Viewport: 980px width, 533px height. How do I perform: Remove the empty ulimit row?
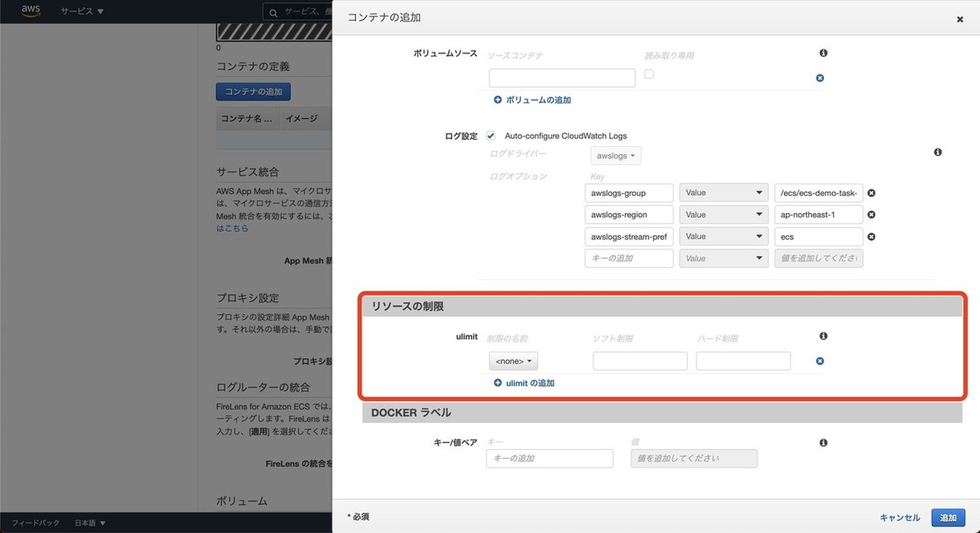819,360
